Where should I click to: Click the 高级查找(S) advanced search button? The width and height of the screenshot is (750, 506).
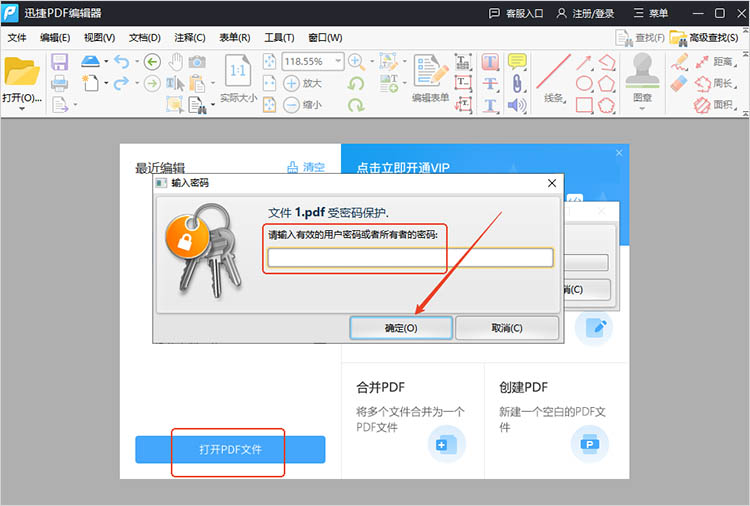click(x=705, y=37)
